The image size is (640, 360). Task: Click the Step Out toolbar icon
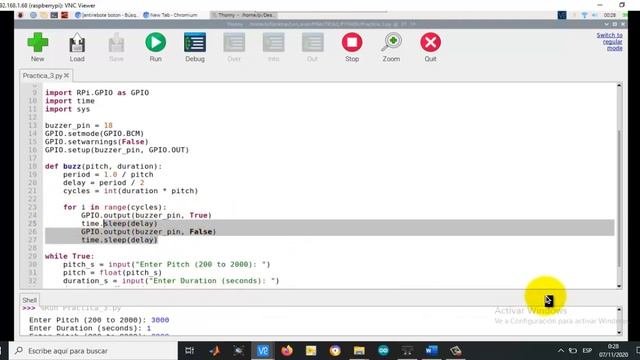[x=312, y=47]
